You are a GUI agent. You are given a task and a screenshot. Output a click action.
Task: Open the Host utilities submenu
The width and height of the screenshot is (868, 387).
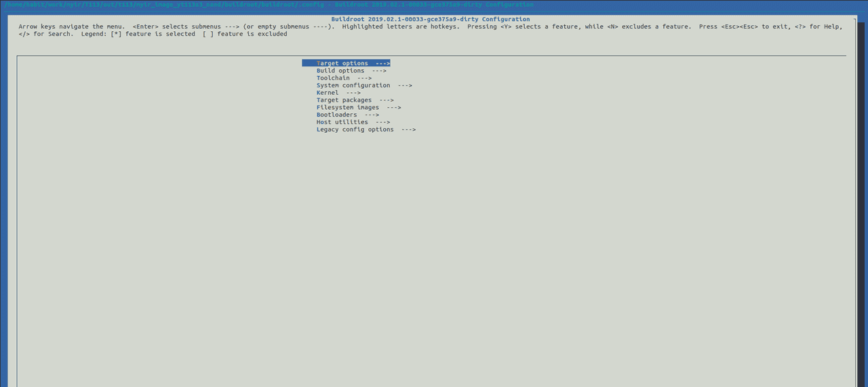click(353, 123)
